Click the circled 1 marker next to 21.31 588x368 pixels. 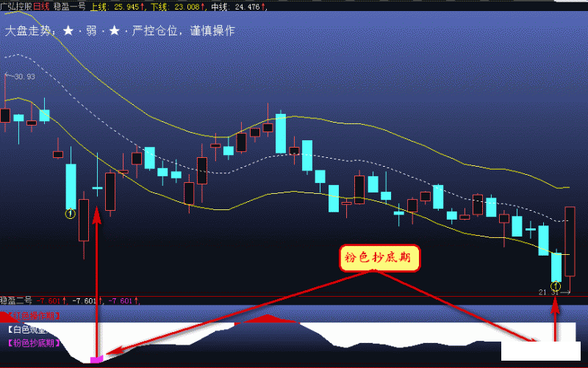(x=556, y=286)
